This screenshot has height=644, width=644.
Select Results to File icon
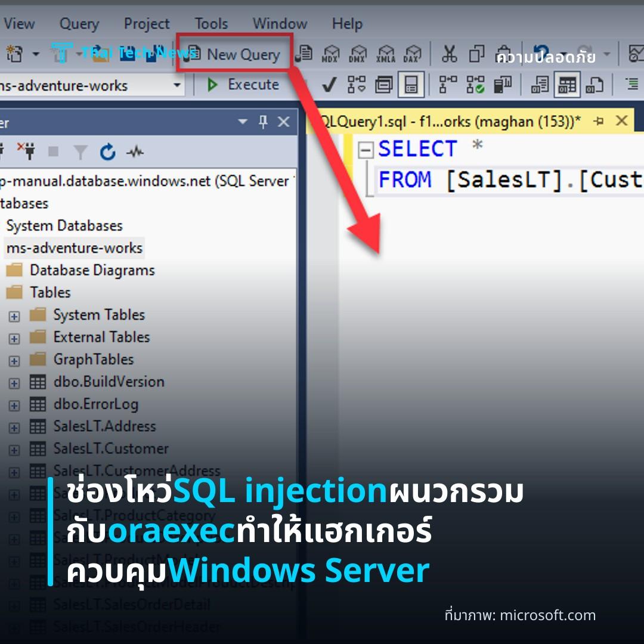[595, 85]
